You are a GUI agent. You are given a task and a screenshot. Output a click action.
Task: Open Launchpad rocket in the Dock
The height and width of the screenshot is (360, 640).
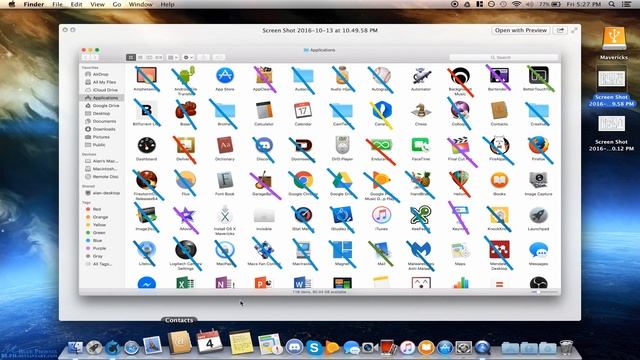point(94,347)
